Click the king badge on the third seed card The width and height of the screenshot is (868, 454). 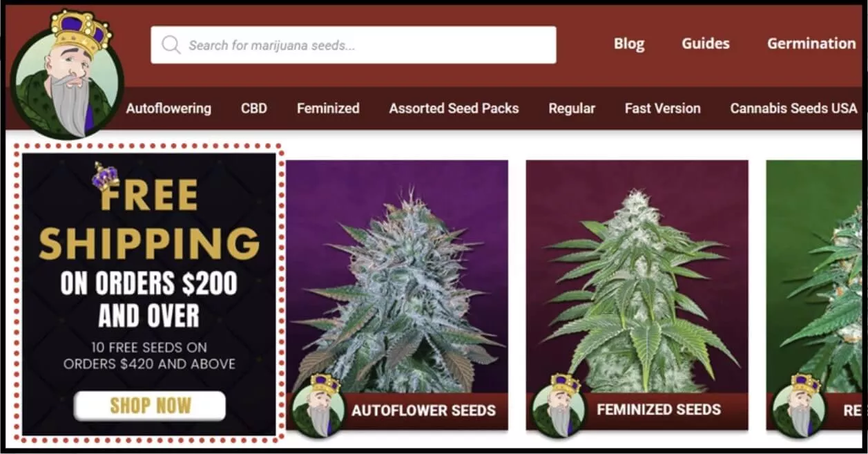pos(798,406)
